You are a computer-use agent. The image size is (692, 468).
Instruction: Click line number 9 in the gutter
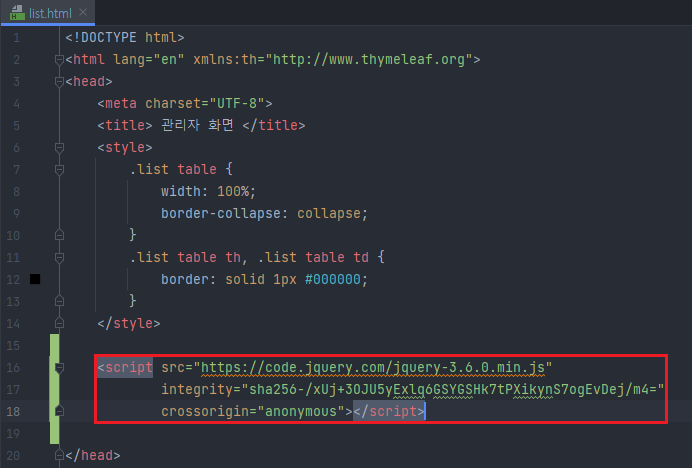coord(16,214)
